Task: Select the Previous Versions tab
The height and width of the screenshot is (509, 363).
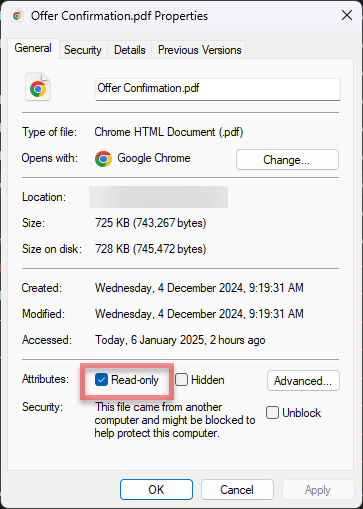Action: (x=199, y=50)
